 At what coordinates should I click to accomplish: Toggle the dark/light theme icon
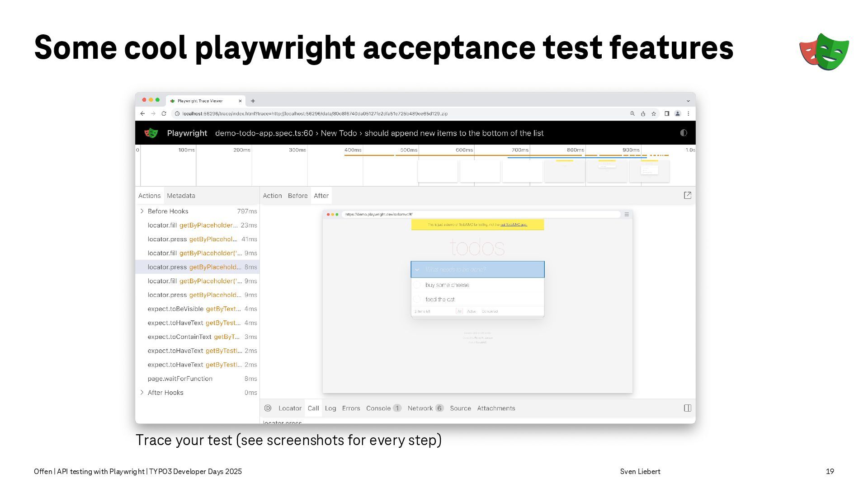click(x=684, y=133)
